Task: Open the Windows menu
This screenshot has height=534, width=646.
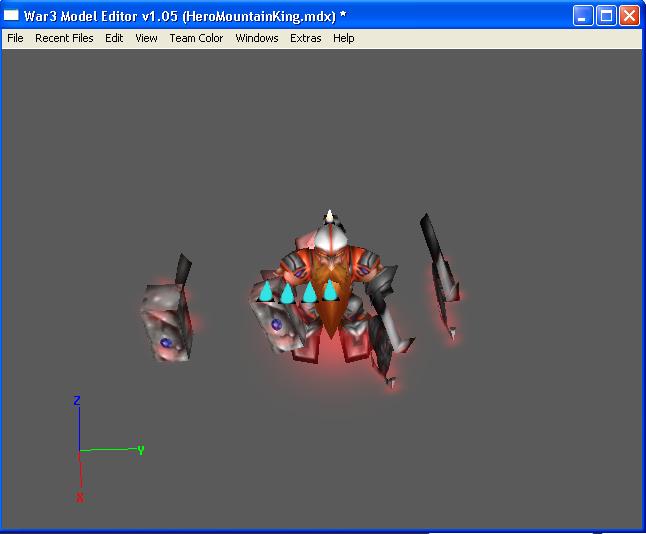Action: [x=257, y=38]
